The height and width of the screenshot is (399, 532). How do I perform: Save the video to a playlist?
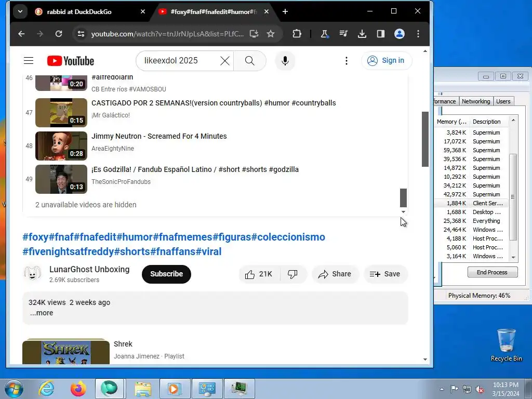(x=385, y=274)
